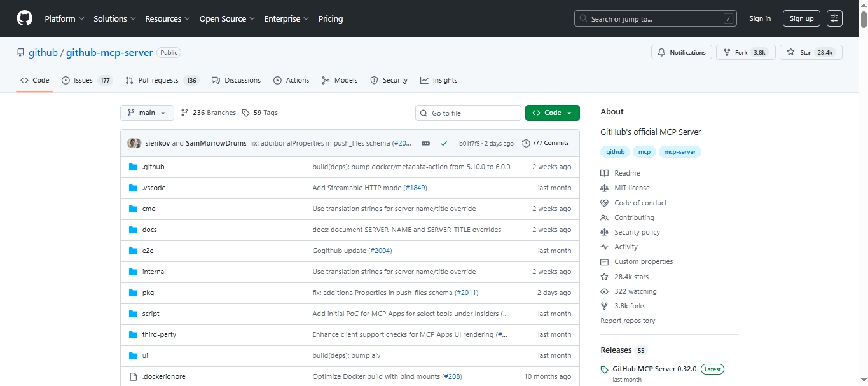Click inside the Go to file field
The height and width of the screenshot is (386, 868).
pyautogui.click(x=468, y=113)
